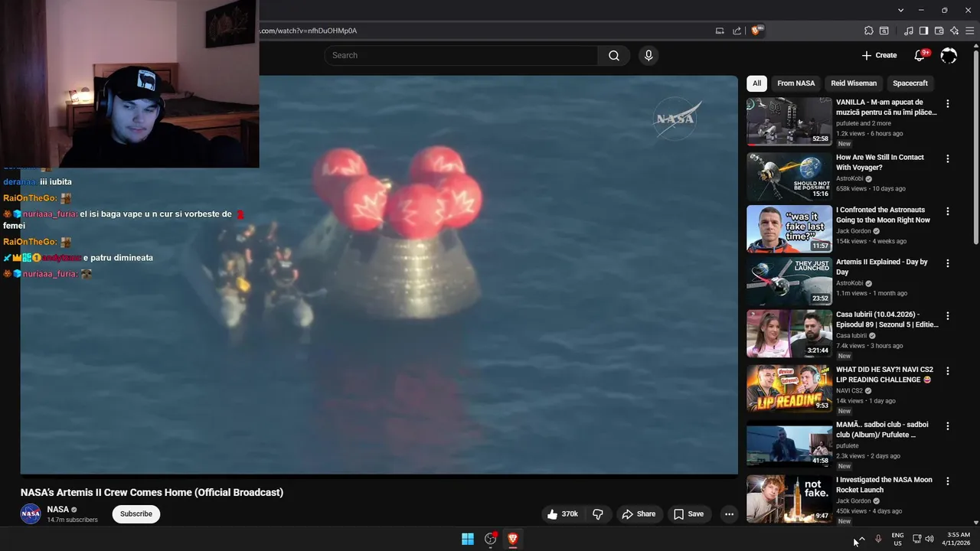Like the NASA video with thumbs up
This screenshot has height=551, width=980.
coord(562,514)
